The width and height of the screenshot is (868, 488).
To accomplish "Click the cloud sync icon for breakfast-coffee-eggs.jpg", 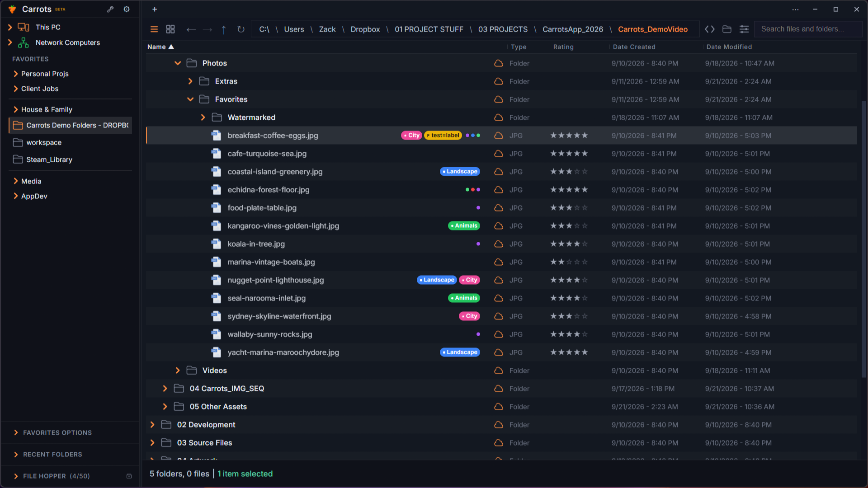I will click(x=499, y=136).
